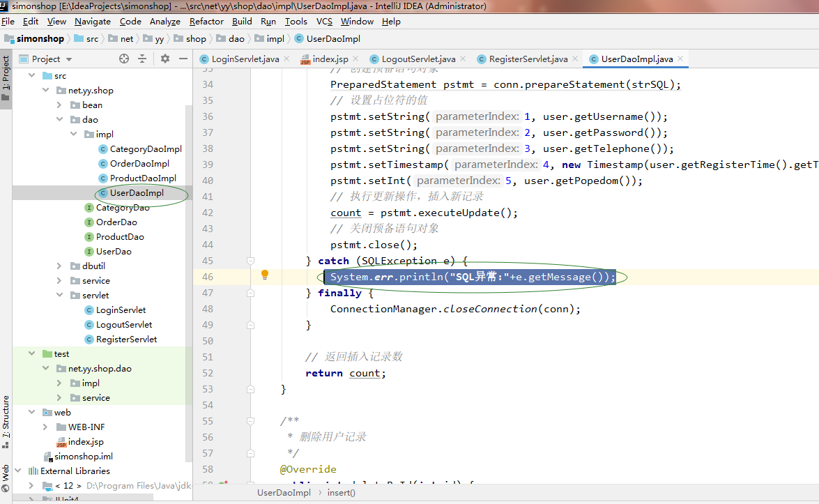Image resolution: width=819 pixels, height=504 pixels.
Task: Close the LogoutServlet.java tab
Action: click(x=464, y=59)
